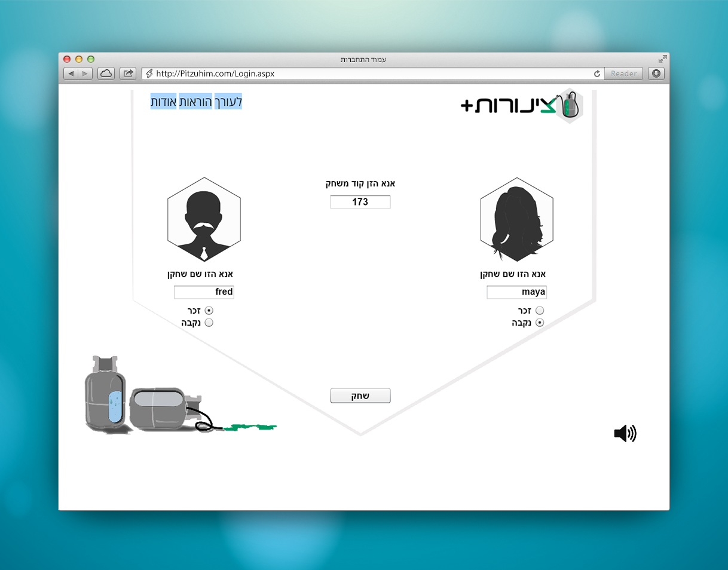728x570 pixels.
Task: Select נקבה radio under the fred name field
Action: pos(209,323)
